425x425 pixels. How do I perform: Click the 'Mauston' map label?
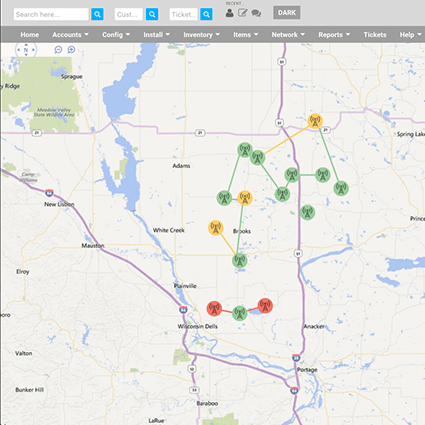pyautogui.click(x=93, y=246)
